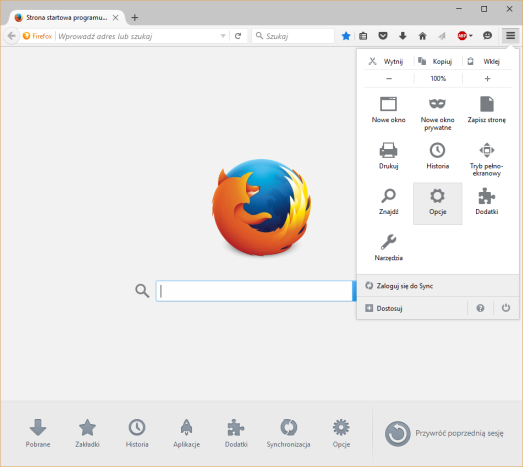The image size is (523, 467).
Task: Expand the address bar history dropdown
Action: (x=223, y=36)
